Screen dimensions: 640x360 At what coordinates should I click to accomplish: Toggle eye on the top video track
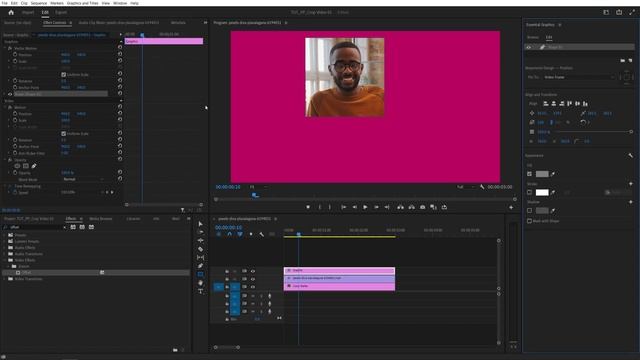253,271
